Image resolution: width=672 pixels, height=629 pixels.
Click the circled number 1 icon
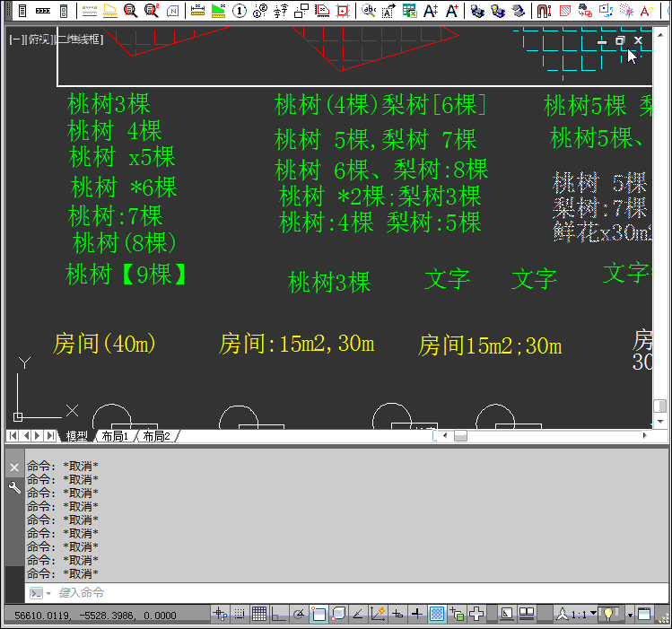[x=240, y=11]
